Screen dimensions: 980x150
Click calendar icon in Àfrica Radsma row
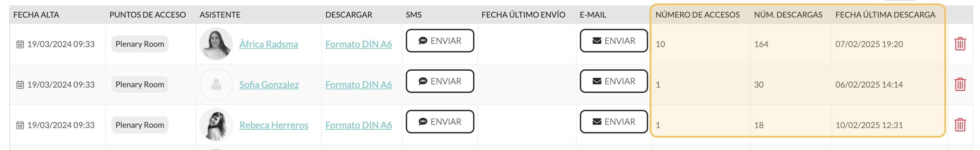(20, 44)
